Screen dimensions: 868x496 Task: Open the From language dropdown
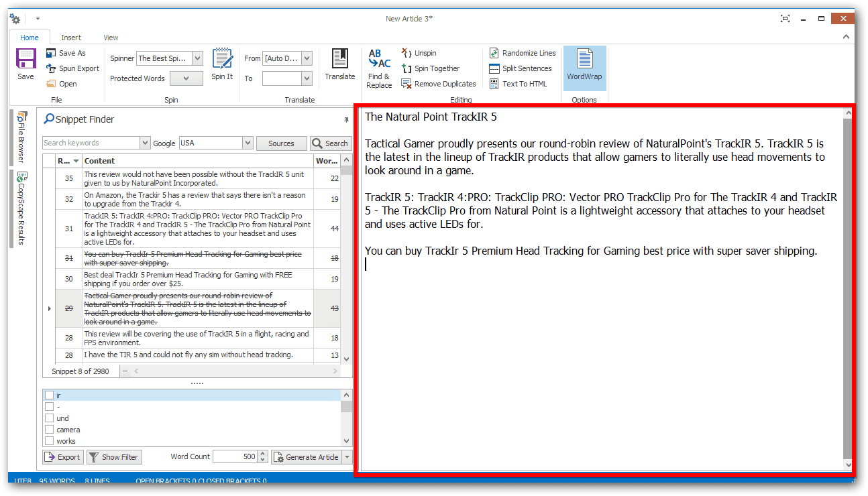pyautogui.click(x=307, y=58)
